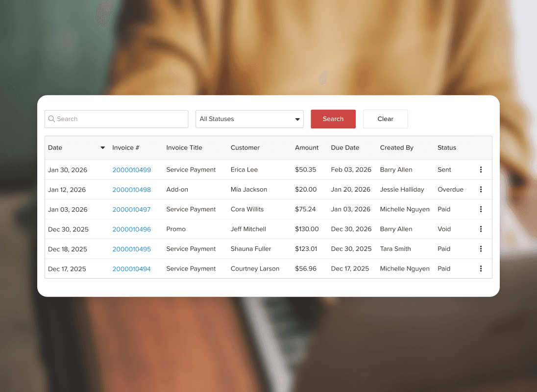Viewport: 537px width, 392px height.
Task: Open row options for Jeff Mitchell's Void invoice
Action: click(481, 229)
